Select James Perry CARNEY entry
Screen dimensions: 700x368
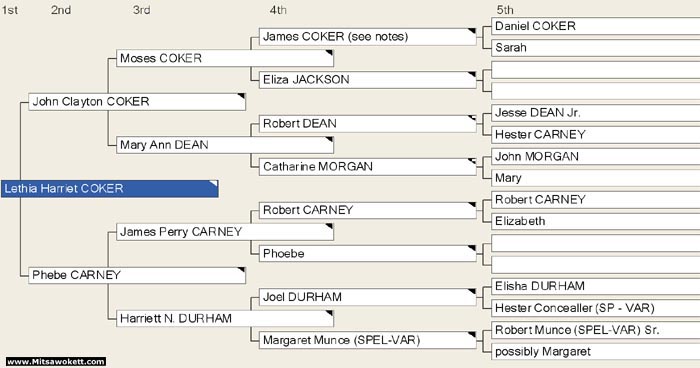225,232
